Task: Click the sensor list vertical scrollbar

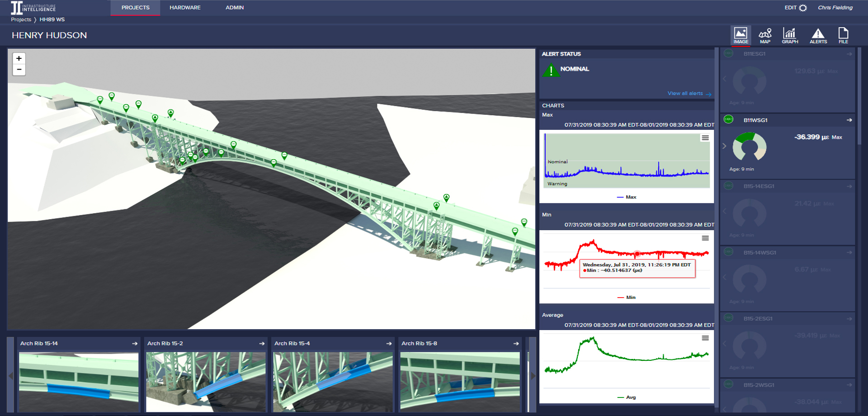Action: (x=859, y=97)
